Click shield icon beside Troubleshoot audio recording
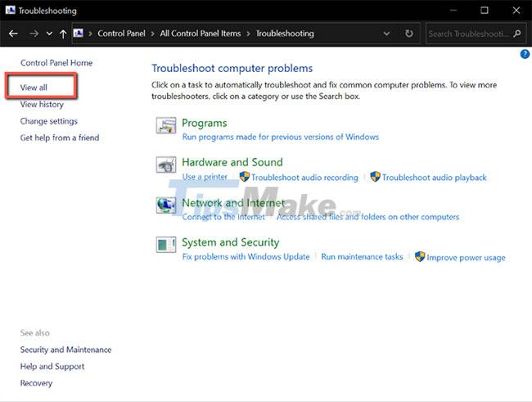 click(244, 177)
